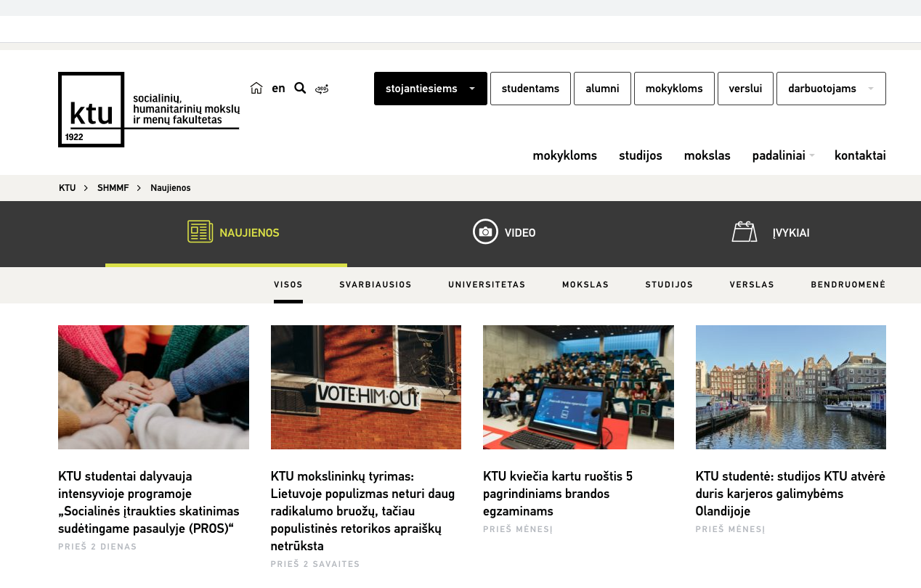Screen dimensions: 921x588
Task: Open the Amsterdam canal article thumbnail
Action: pos(791,387)
